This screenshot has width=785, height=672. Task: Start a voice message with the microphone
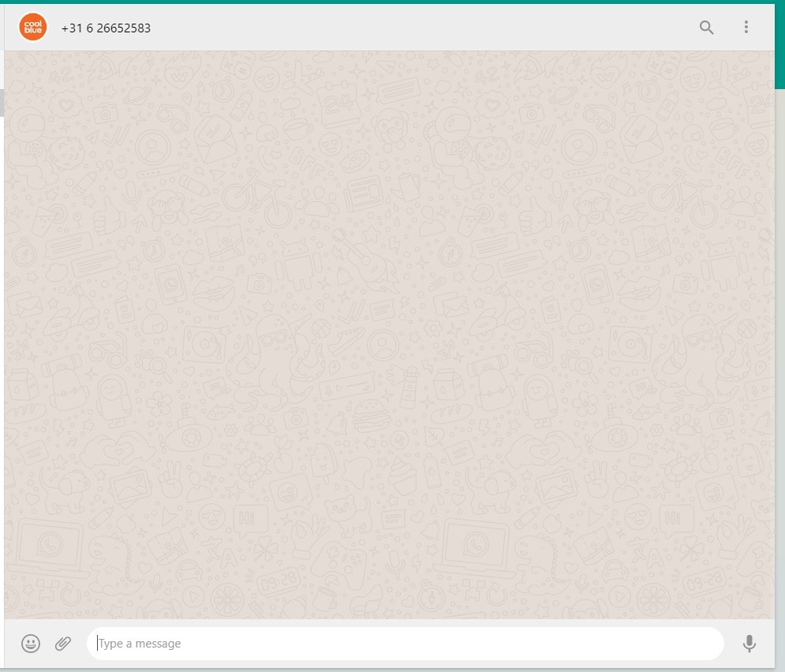point(749,644)
